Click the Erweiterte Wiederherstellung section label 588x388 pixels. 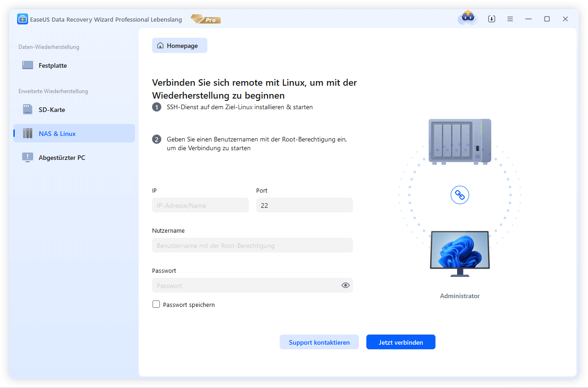click(x=53, y=91)
